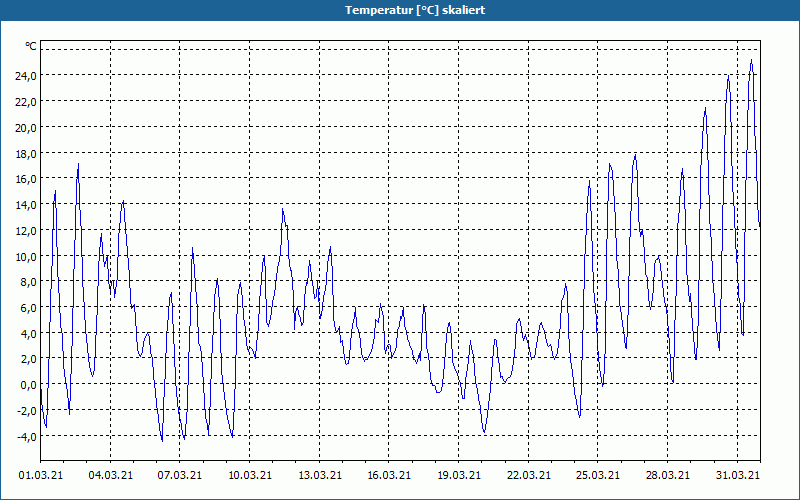Click the 12,0 y-axis label

click(x=26, y=231)
